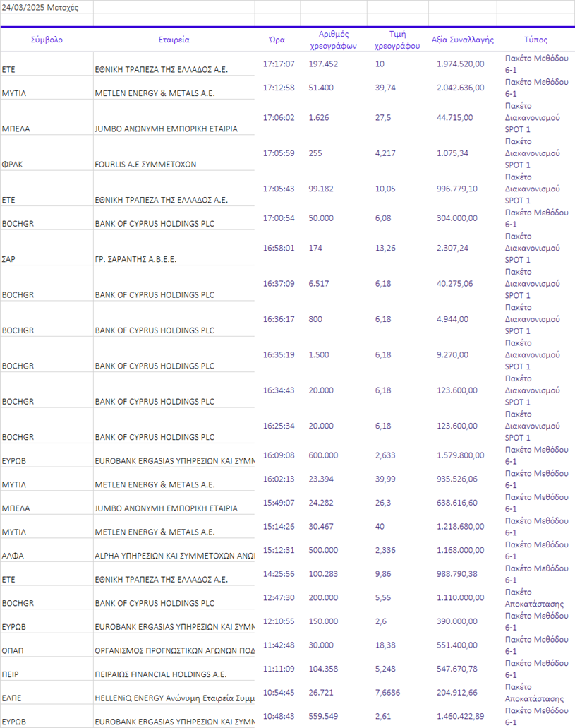Image resolution: width=575 pixels, height=728 pixels.
Task: Select ΦΡΛΚ symbol cell
Action: point(12,165)
